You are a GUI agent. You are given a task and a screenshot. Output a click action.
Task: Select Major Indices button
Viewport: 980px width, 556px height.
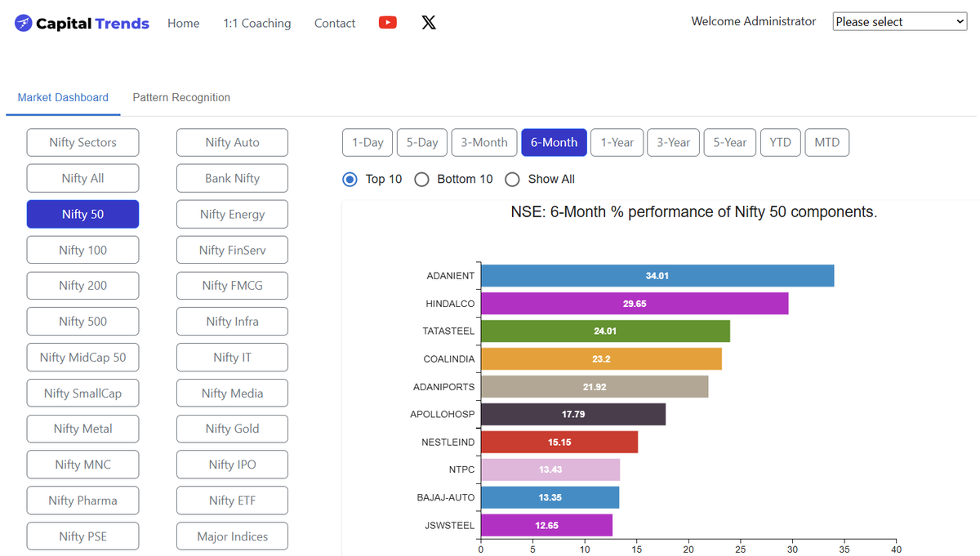pos(232,536)
